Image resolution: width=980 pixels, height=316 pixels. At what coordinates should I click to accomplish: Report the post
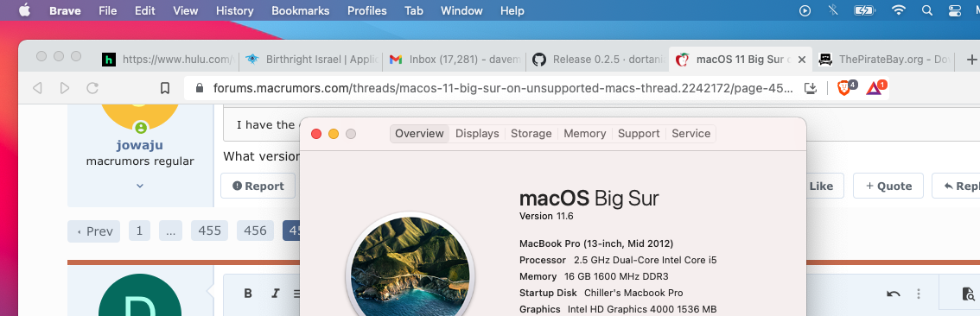(x=258, y=186)
